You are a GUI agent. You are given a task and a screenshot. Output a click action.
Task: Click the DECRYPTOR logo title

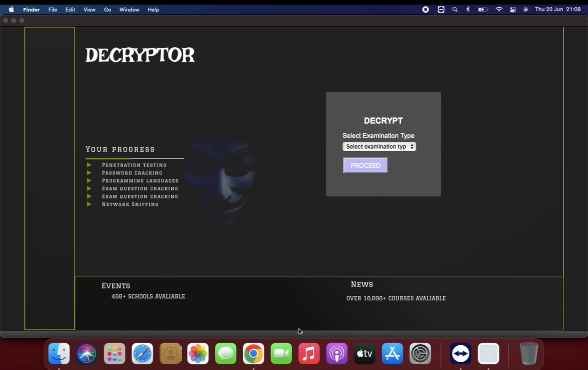pos(140,55)
